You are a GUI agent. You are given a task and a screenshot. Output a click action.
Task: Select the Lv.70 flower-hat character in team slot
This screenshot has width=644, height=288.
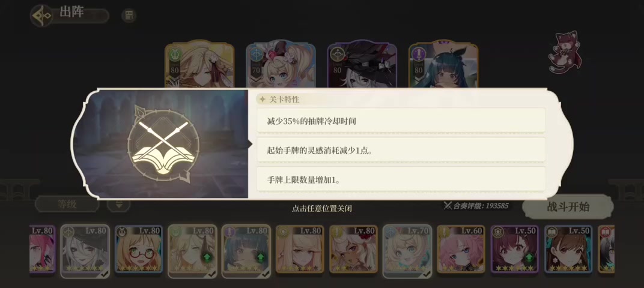pyautogui.click(x=281, y=64)
